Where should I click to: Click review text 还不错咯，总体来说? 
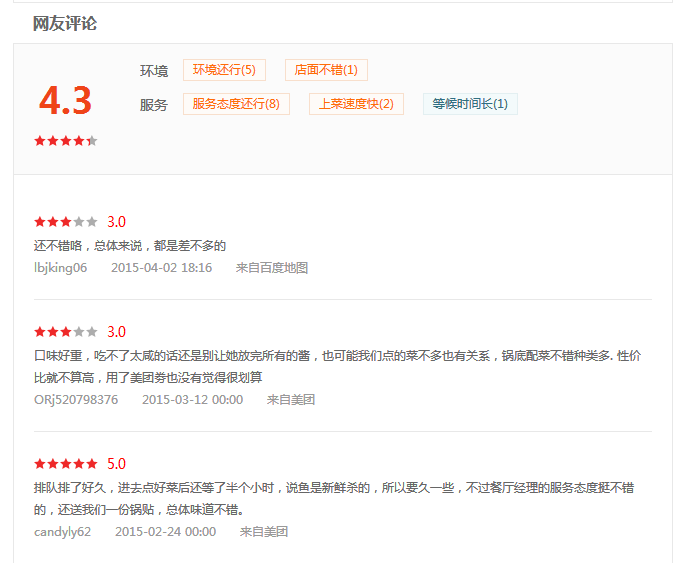(130, 246)
